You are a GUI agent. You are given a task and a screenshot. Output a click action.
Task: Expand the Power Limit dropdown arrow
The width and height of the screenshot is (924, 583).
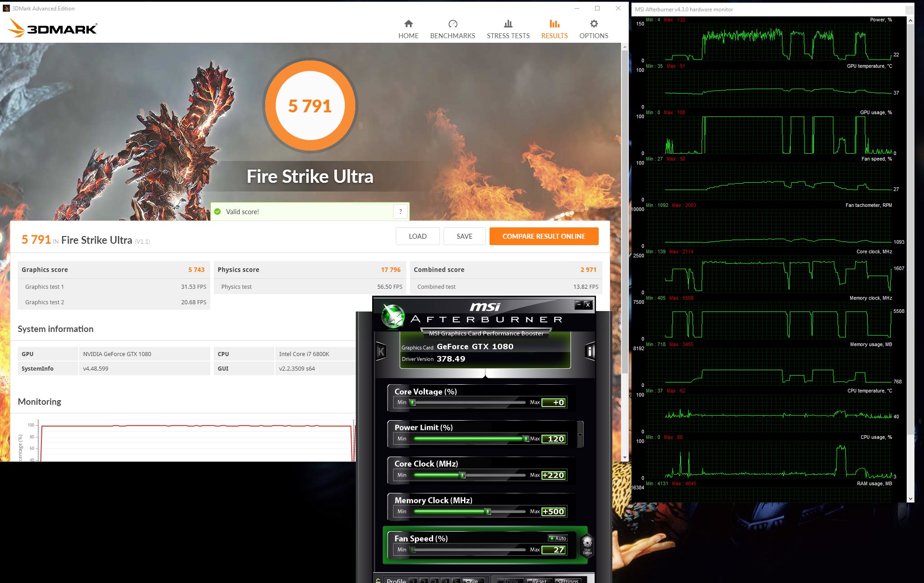[580, 435]
